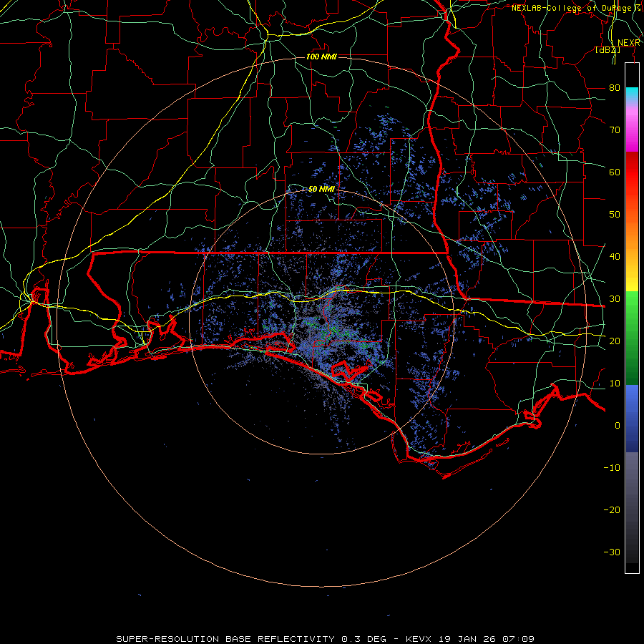Click the "NEXLAB-College of DuPage" header text
This screenshot has height=644, width=644.
coord(571,8)
